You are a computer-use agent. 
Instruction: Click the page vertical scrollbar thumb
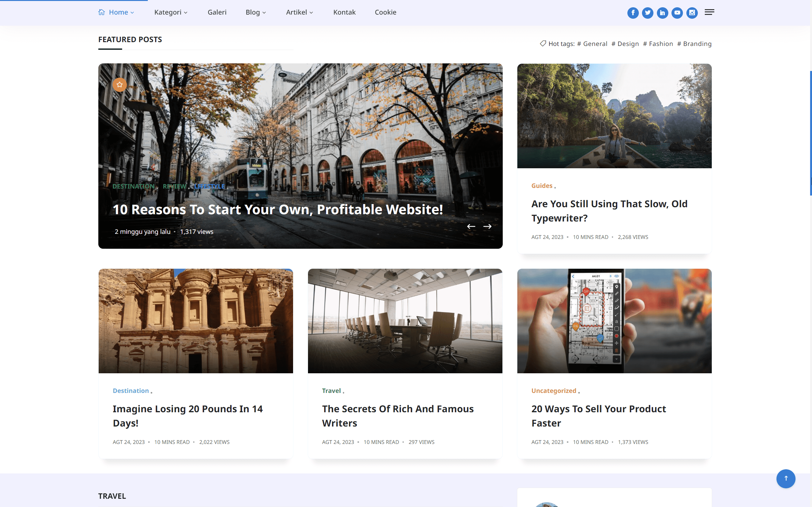tap(810, 133)
